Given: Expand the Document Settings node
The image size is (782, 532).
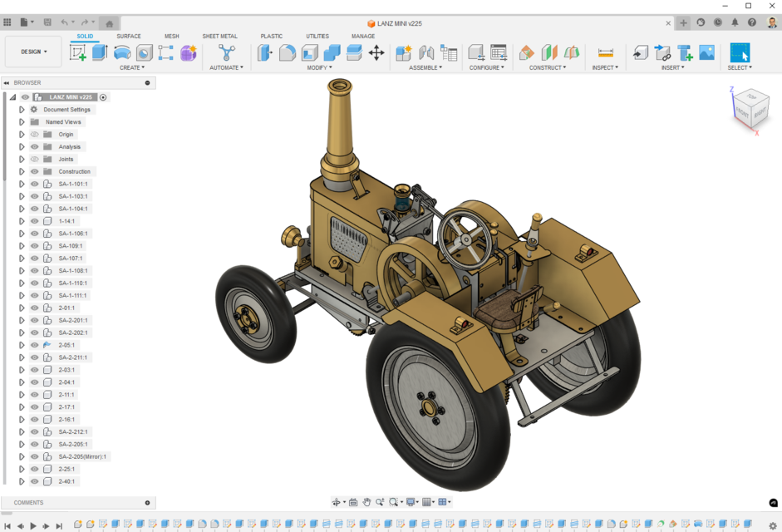Looking at the screenshot, I should coord(22,109).
